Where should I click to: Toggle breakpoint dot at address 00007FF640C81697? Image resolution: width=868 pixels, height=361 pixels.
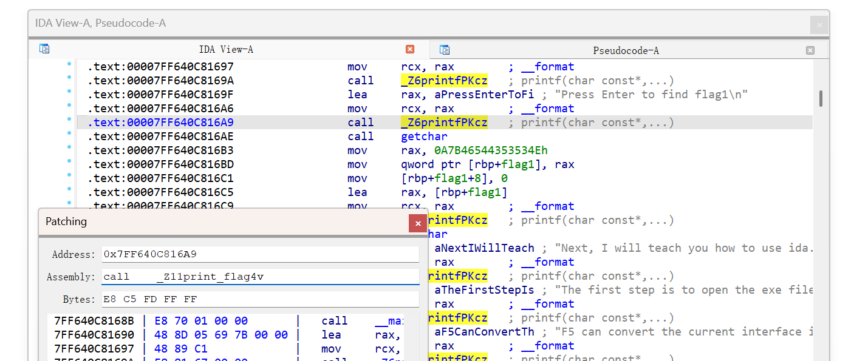[x=69, y=67]
